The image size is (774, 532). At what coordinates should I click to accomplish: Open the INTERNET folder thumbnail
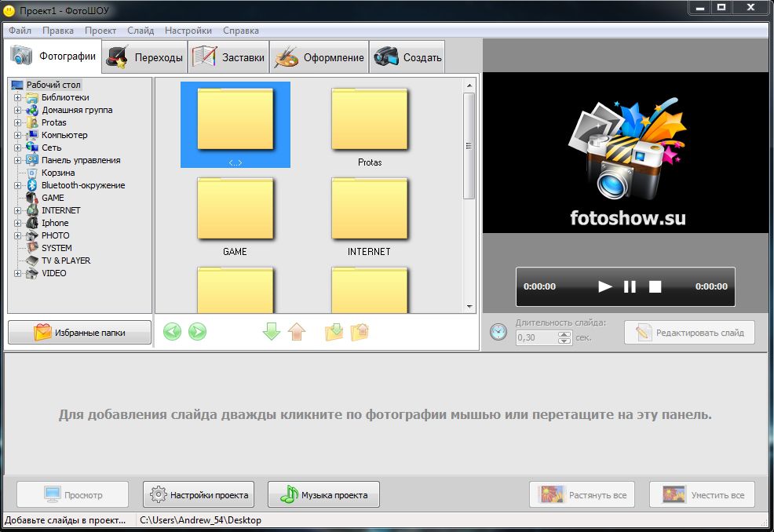pyautogui.click(x=369, y=216)
